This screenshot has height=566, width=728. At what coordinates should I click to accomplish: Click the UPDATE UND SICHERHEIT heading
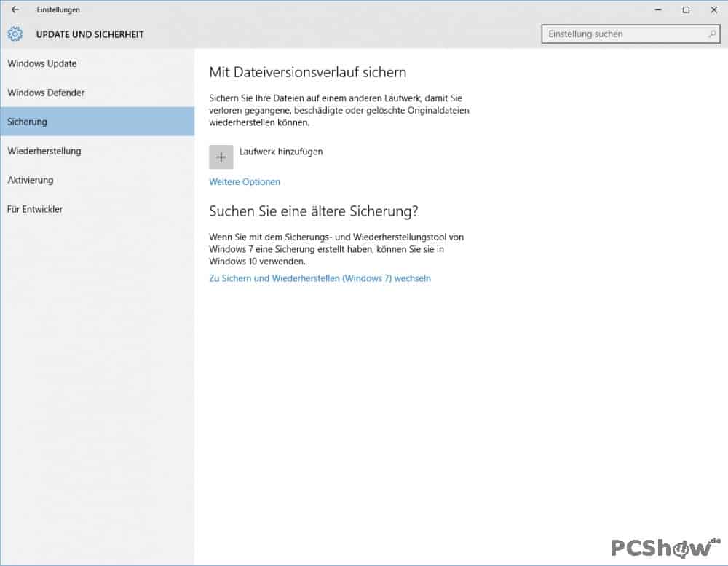point(90,34)
